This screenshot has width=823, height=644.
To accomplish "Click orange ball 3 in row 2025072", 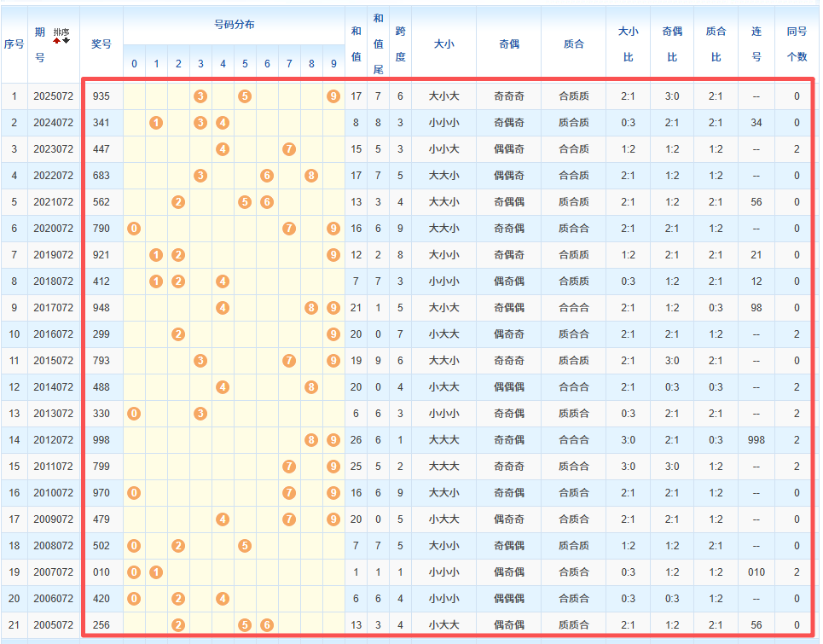I will [200, 96].
